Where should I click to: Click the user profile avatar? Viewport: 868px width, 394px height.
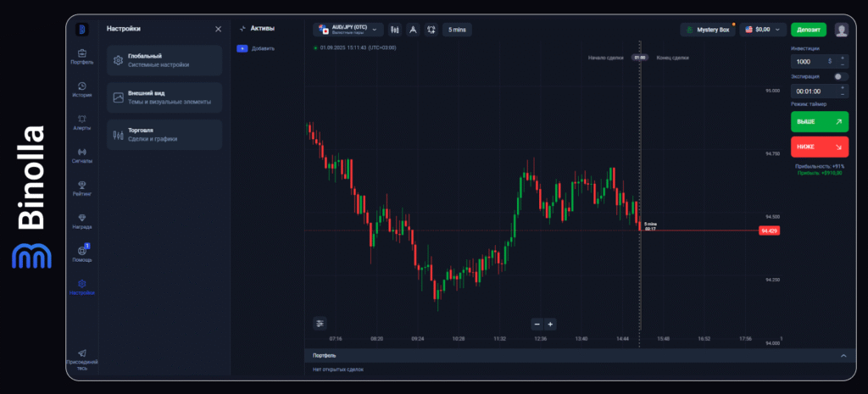tap(841, 30)
